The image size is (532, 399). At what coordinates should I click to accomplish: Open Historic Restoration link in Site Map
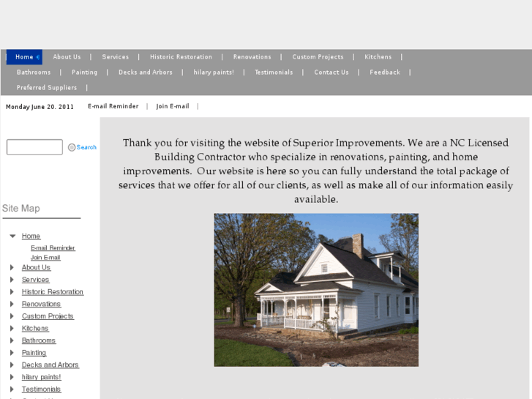pyautogui.click(x=53, y=292)
